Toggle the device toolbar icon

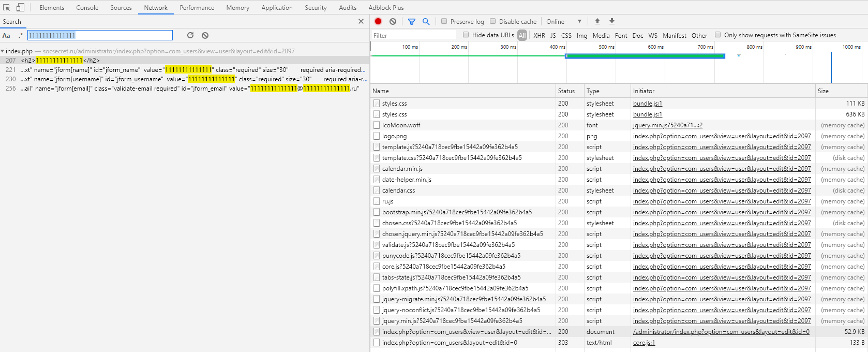(x=20, y=7)
